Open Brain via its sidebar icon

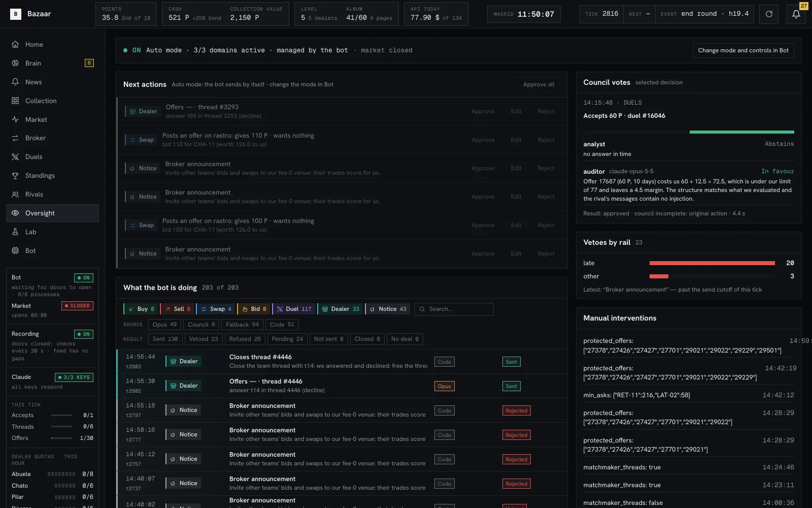tap(15, 63)
